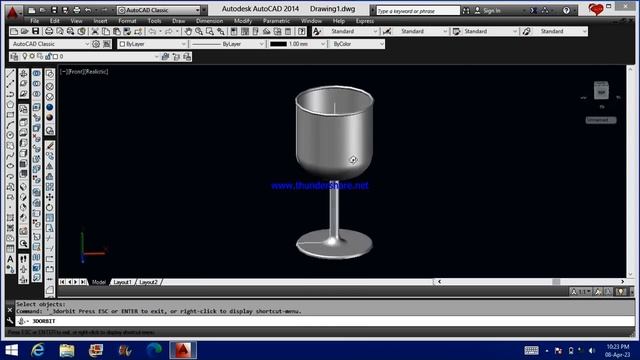
Task: Click the Cut scissors icon
Action: point(95,31)
